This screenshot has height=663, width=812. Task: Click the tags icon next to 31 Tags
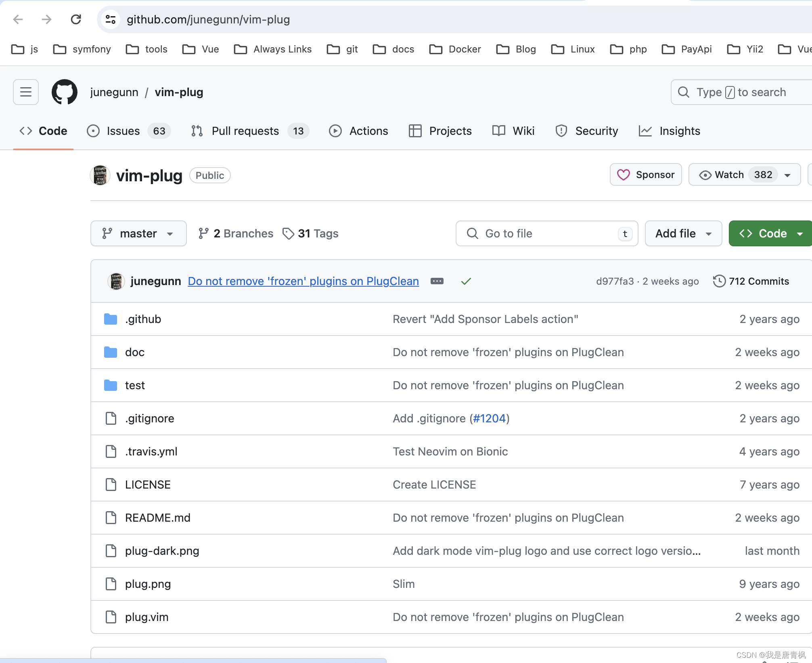(289, 233)
